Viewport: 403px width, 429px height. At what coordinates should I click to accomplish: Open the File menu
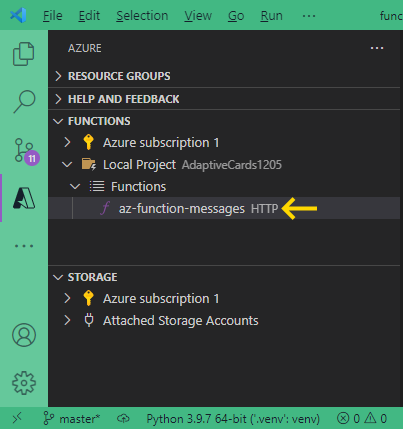click(53, 16)
